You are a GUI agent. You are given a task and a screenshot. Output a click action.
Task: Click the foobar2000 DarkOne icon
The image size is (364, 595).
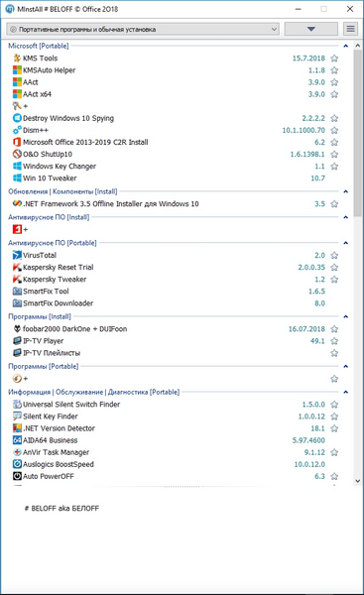17,329
